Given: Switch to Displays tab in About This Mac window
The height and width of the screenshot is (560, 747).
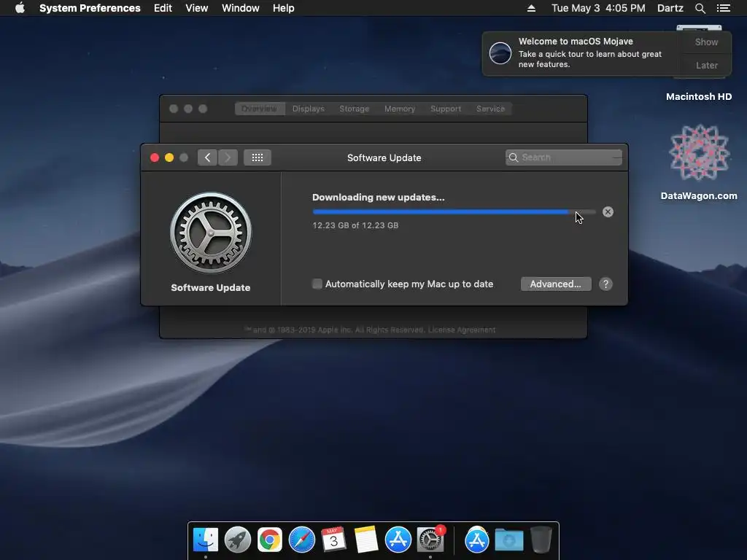Looking at the screenshot, I should [x=309, y=109].
